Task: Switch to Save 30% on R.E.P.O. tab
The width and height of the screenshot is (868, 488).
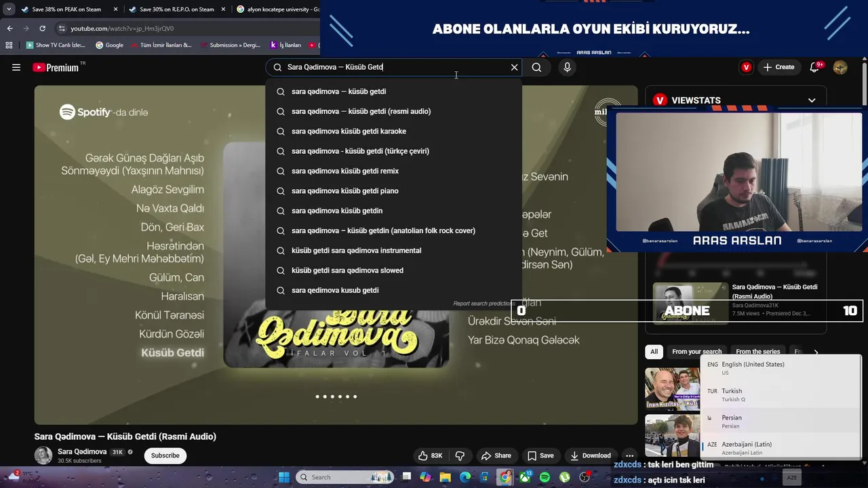Action: click(x=176, y=9)
